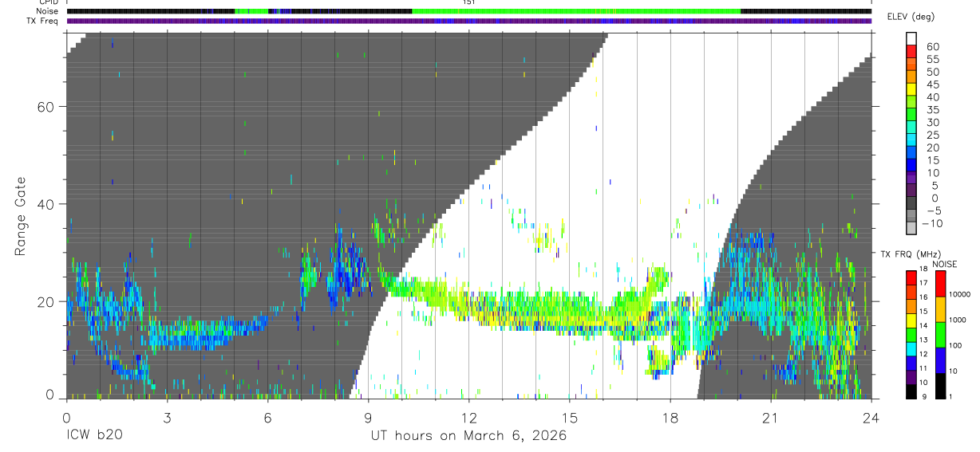980x452 pixels.
Task: Click the '9' hour tick label on the x-axis
Action: pos(368,418)
